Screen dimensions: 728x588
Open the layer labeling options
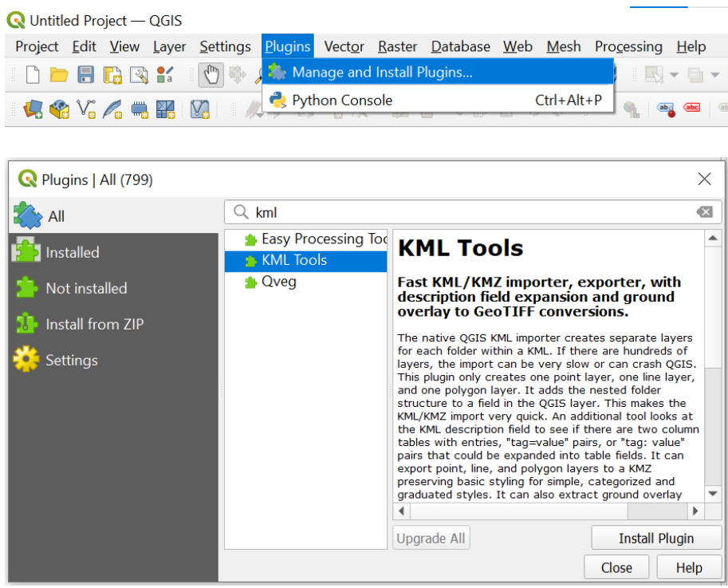665,107
